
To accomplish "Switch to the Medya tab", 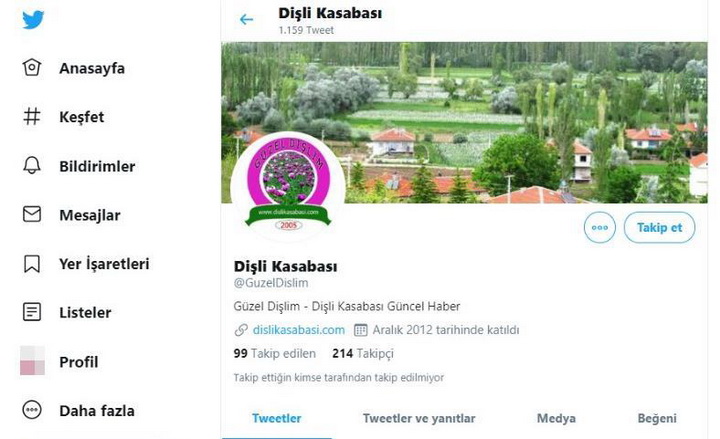I will point(556,418).
